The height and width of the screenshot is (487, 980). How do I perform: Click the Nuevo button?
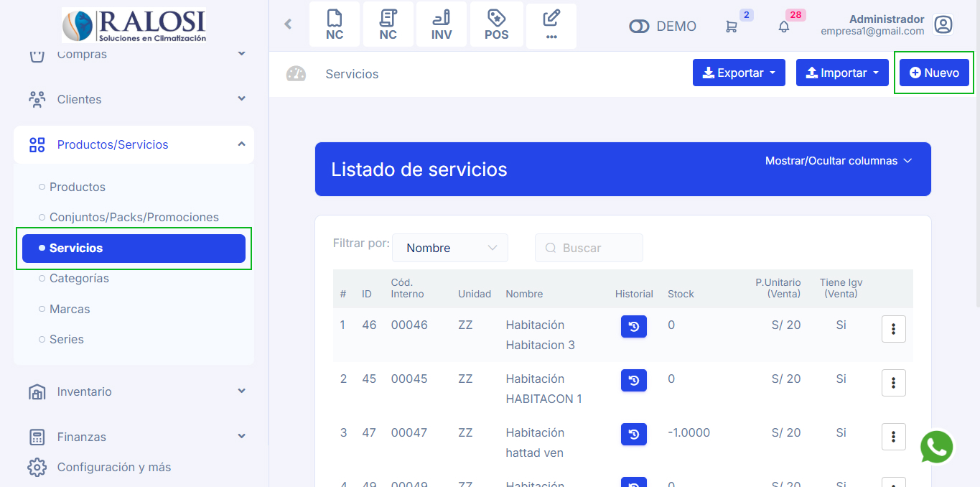point(934,73)
